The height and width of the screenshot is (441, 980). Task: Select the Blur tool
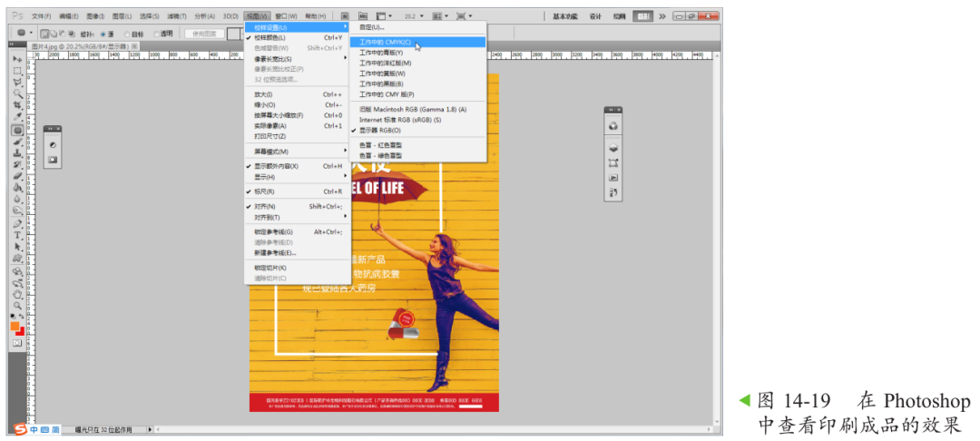point(17,199)
